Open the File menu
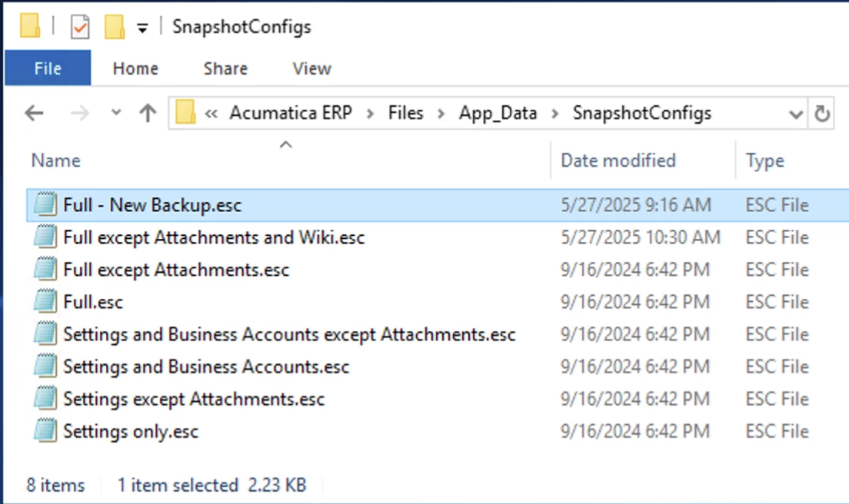 tap(46, 68)
